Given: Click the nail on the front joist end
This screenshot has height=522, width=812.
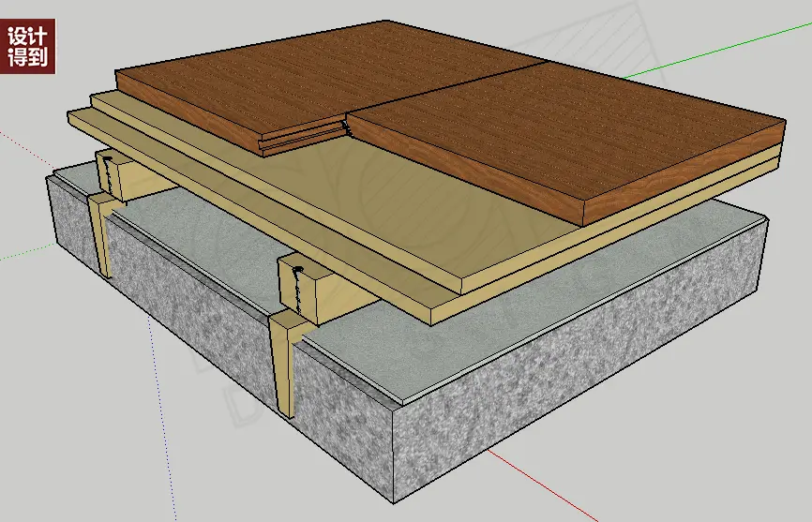Looking at the screenshot, I should click(296, 271).
